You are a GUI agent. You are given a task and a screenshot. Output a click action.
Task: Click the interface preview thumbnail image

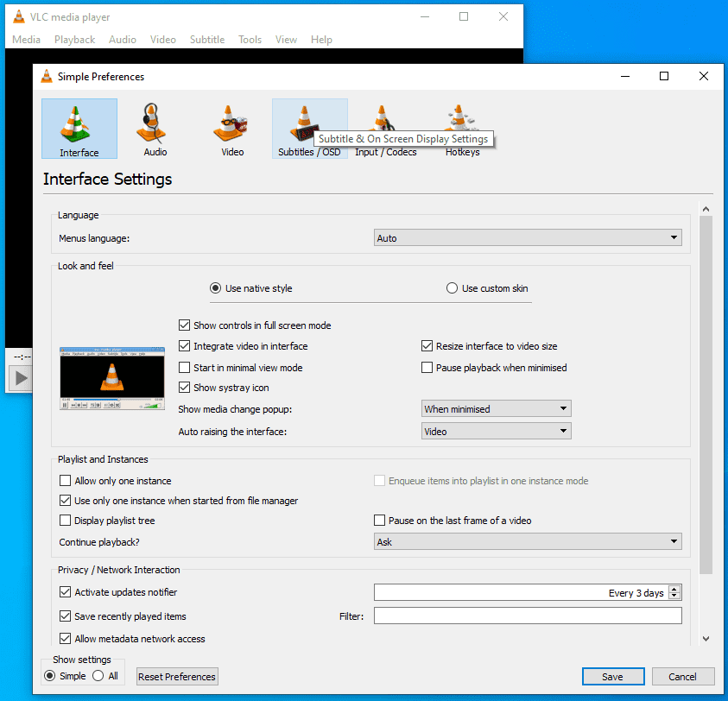click(112, 378)
